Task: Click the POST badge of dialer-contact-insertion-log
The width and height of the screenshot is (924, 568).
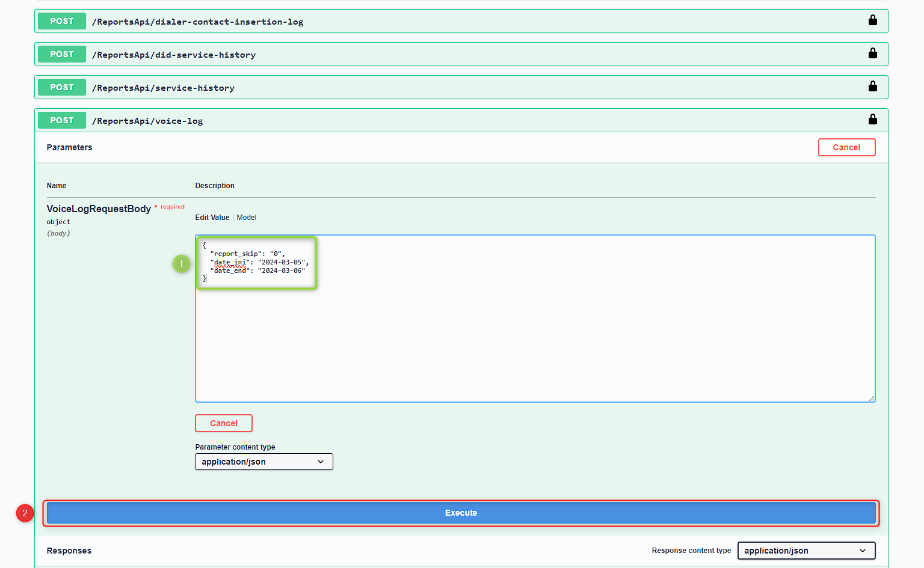Action: [62, 21]
